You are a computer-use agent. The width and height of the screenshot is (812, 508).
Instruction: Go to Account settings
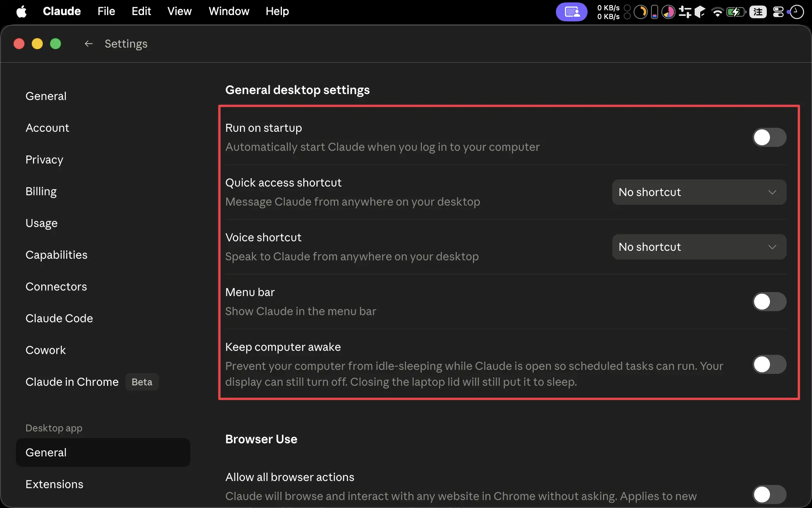click(47, 128)
